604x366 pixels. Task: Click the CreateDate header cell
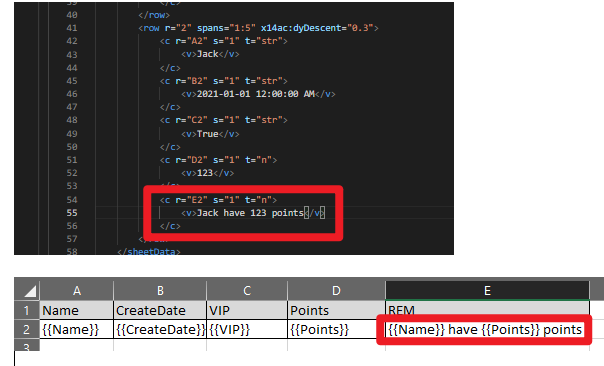click(x=160, y=311)
